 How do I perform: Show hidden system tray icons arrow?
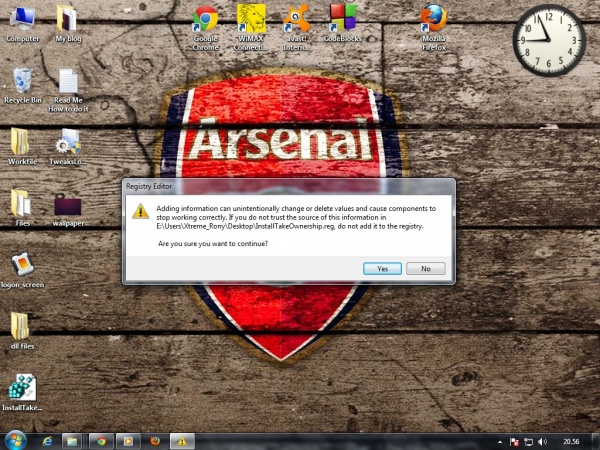[500, 442]
